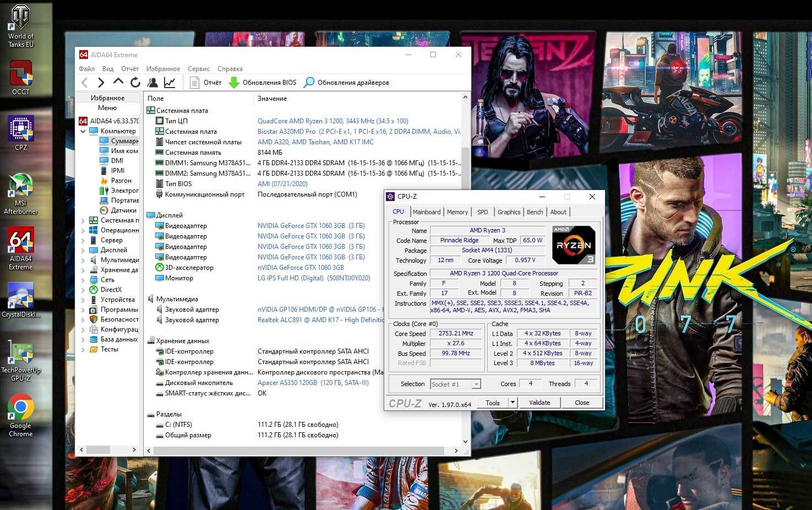Open the Вид menu in AIDA64
Image resolution: width=812 pixels, height=510 pixels.
pos(108,69)
